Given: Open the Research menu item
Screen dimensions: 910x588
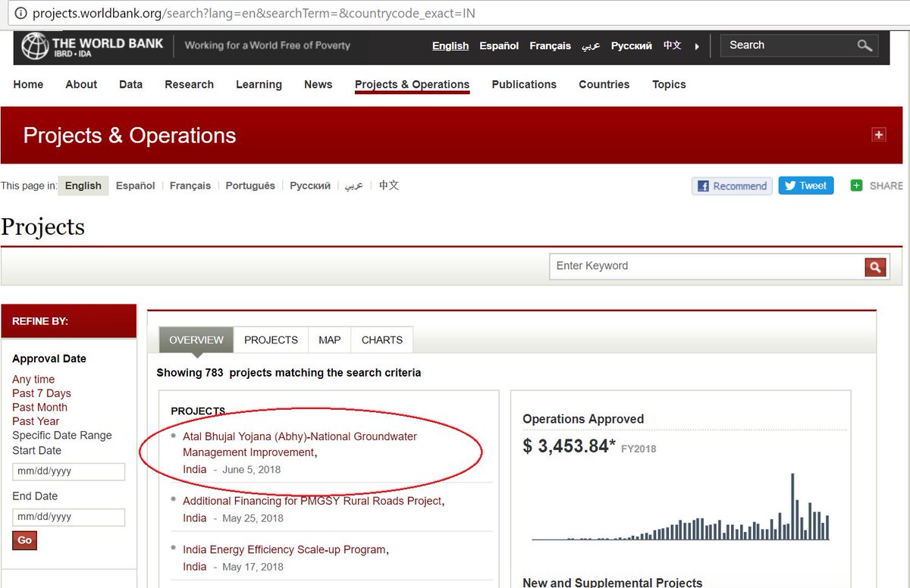Looking at the screenshot, I should tap(189, 85).
